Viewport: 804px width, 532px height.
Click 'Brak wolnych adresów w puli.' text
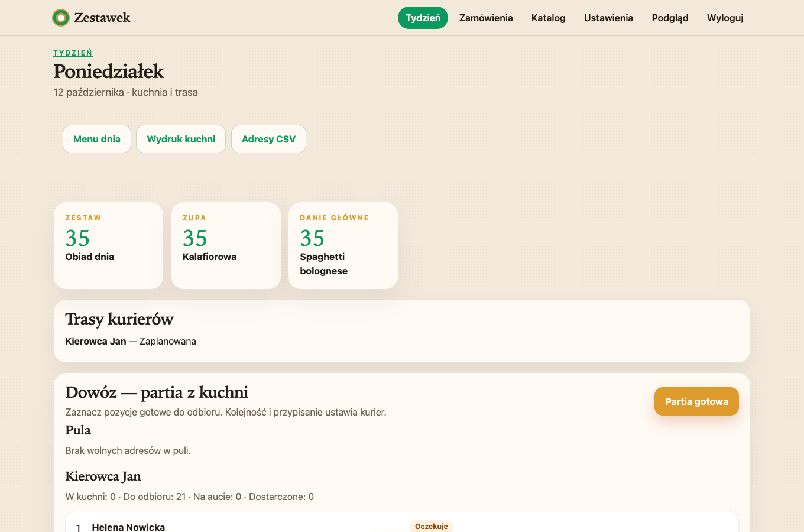128,450
